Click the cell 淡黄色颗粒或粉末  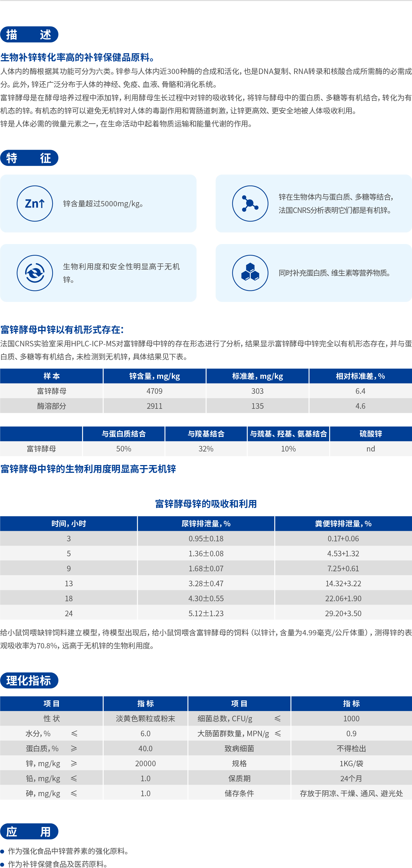click(145, 719)
